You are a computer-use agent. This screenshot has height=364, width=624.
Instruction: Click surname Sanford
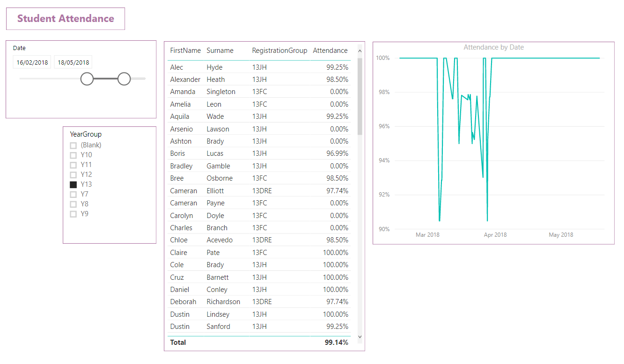click(x=218, y=327)
